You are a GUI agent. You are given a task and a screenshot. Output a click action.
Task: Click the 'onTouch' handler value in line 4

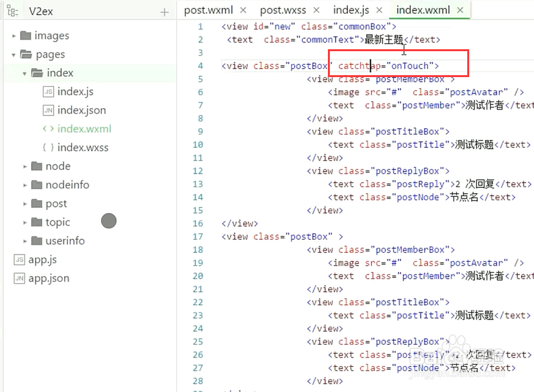410,65
